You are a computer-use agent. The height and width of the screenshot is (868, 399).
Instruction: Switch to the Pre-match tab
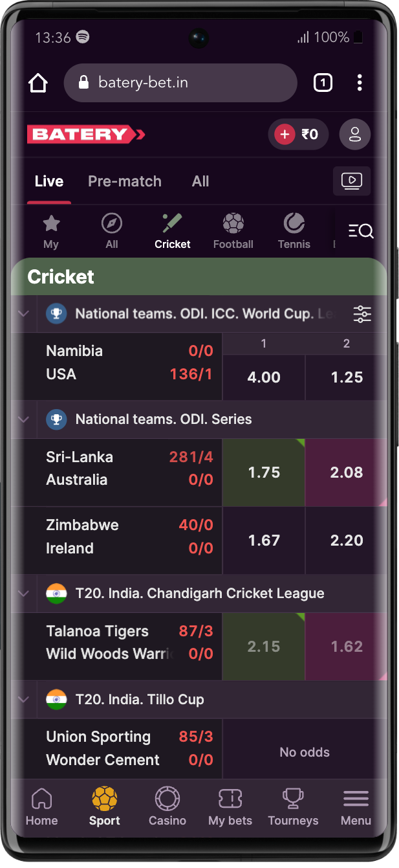point(125,181)
